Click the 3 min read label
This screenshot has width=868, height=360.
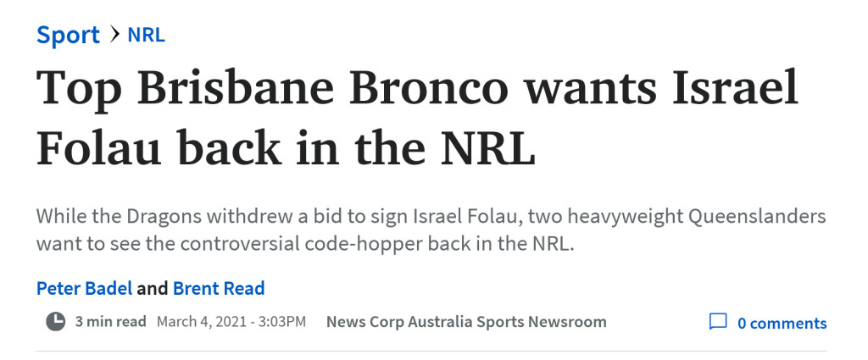pyautogui.click(x=111, y=321)
